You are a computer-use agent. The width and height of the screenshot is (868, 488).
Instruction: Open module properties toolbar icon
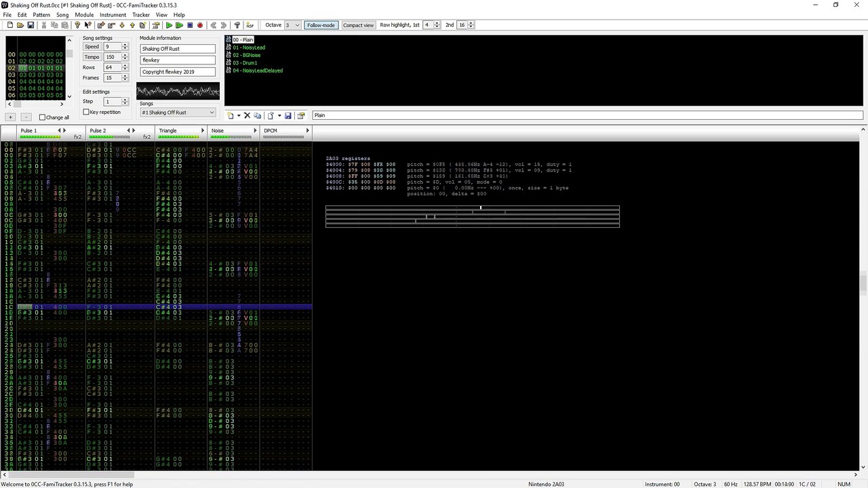click(x=156, y=25)
